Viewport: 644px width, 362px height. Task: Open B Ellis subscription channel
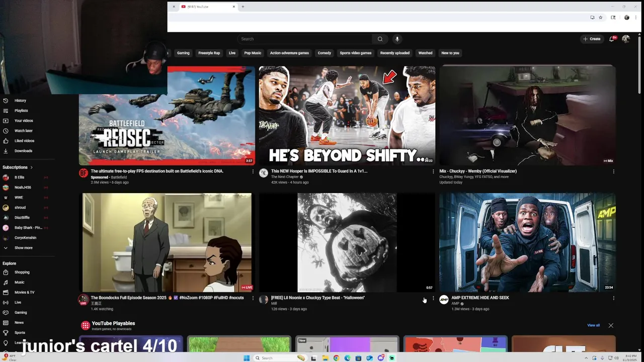[x=19, y=177]
